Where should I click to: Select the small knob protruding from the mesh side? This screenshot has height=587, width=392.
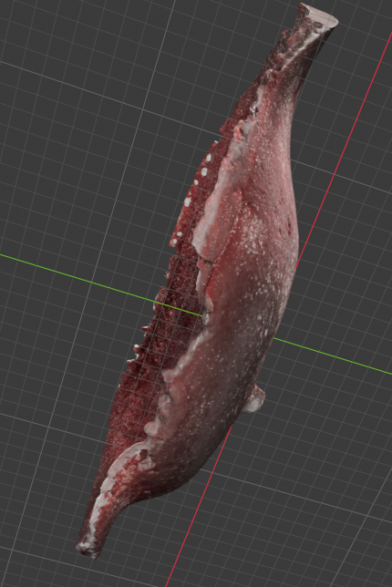click(x=256, y=399)
